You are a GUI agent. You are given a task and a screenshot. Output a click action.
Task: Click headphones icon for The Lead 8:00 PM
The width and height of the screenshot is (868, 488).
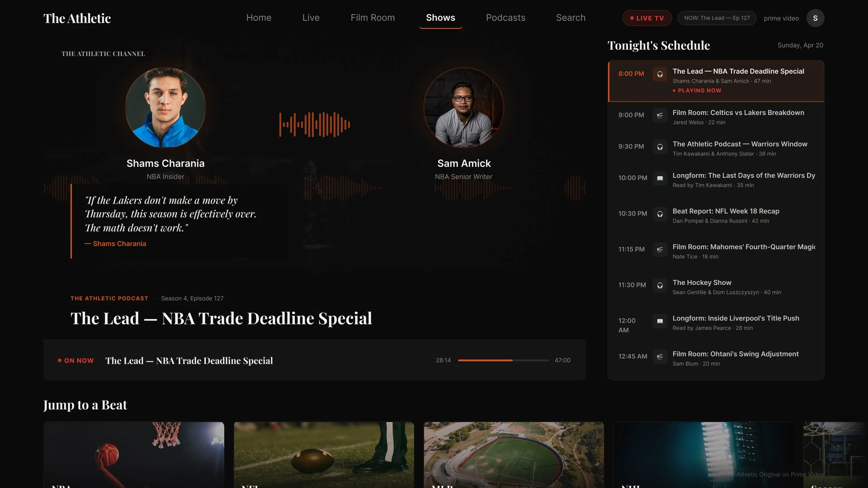[660, 74]
